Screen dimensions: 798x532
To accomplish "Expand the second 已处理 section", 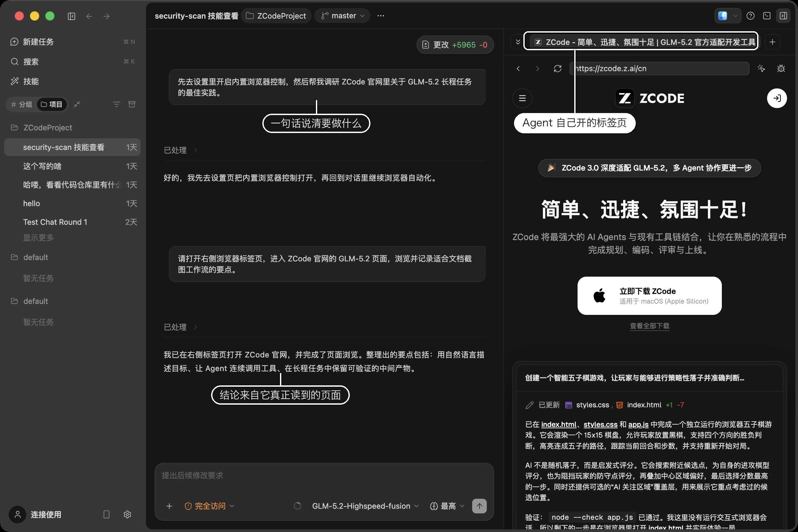I will 181,327.
